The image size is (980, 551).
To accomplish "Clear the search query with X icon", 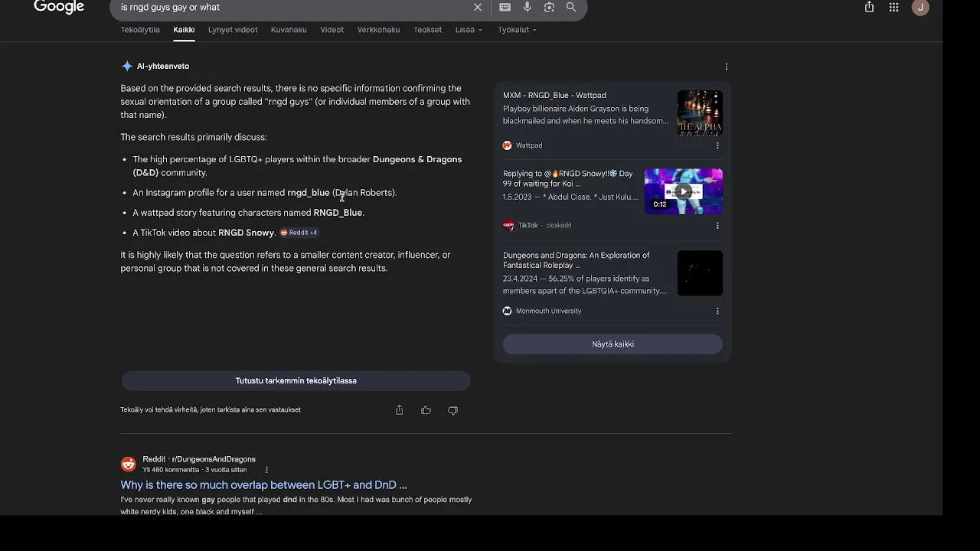I will pyautogui.click(x=478, y=7).
